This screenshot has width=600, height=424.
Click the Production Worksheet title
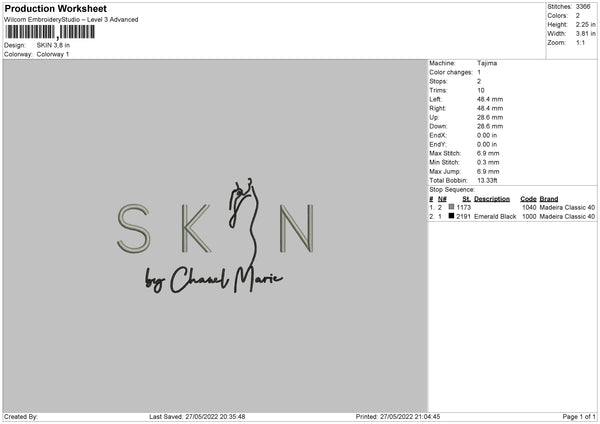pyautogui.click(x=55, y=8)
